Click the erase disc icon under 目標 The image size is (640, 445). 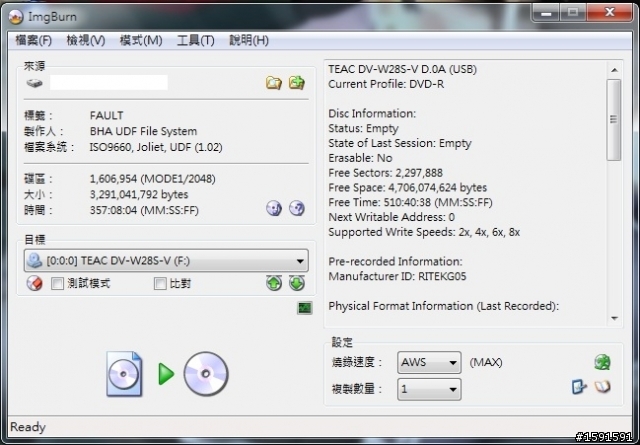35,283
